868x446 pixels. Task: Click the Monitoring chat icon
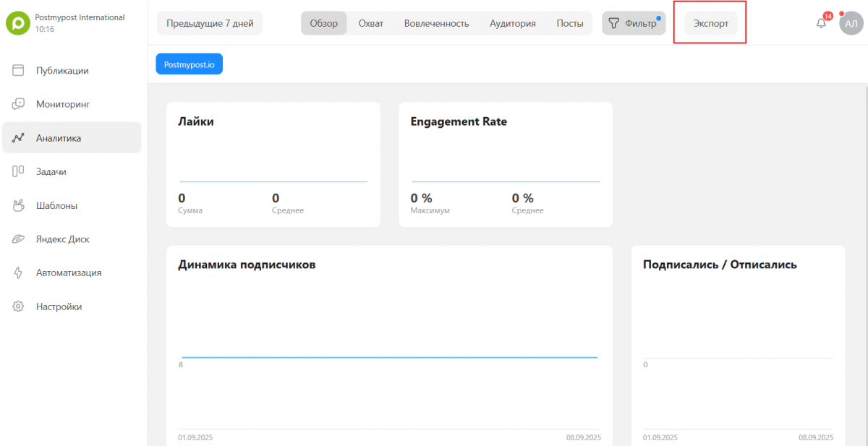point(19,104)
